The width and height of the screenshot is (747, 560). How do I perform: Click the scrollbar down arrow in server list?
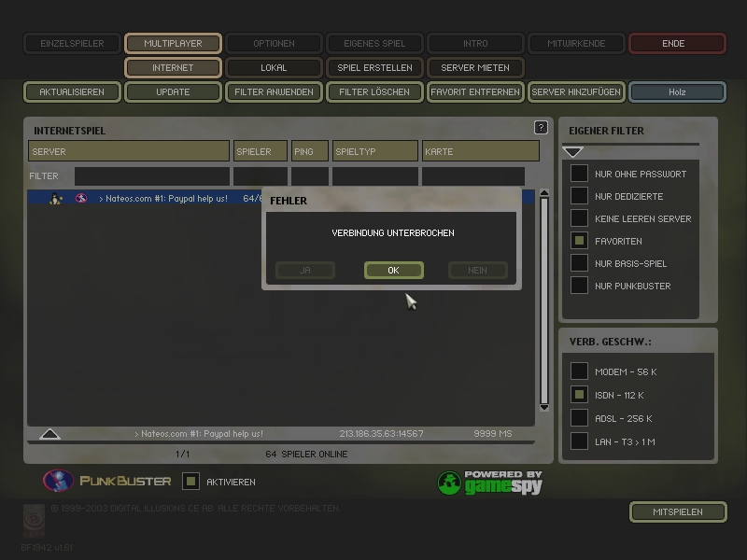(544, 407)
